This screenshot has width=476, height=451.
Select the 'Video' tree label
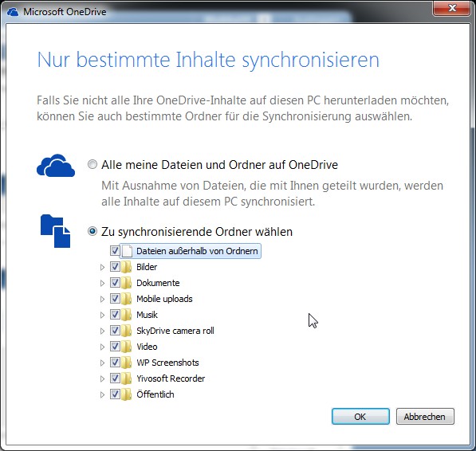click(147, 347)
